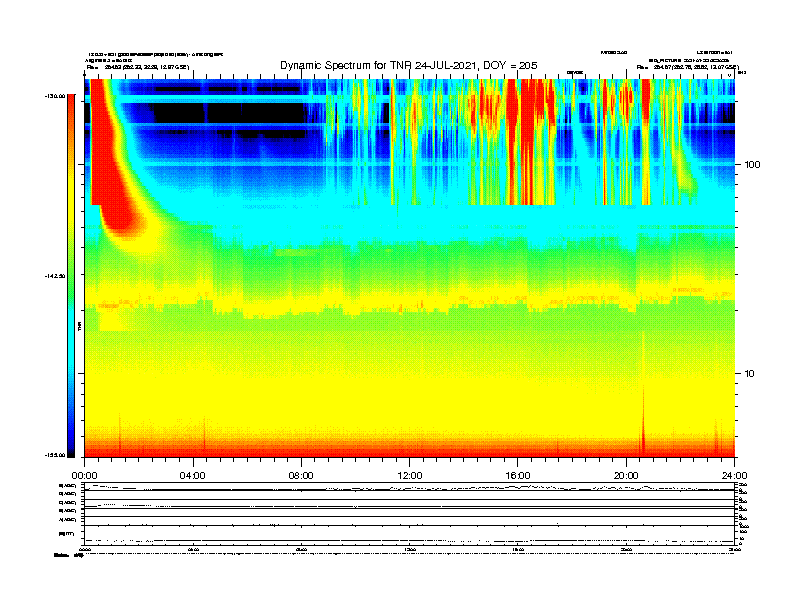Click the 10 frequency axis label

[749, 374]
